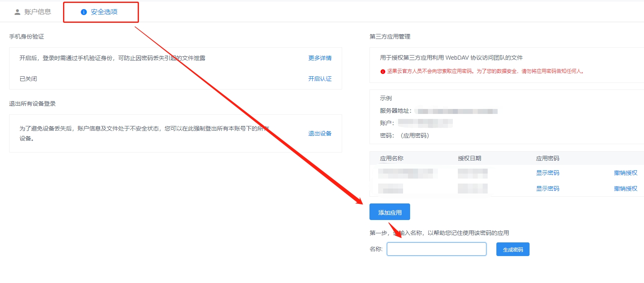The height and width of the screenshot is (283, 644).
Task: Click the 已关闭 status text
Action: pos(28,79)
